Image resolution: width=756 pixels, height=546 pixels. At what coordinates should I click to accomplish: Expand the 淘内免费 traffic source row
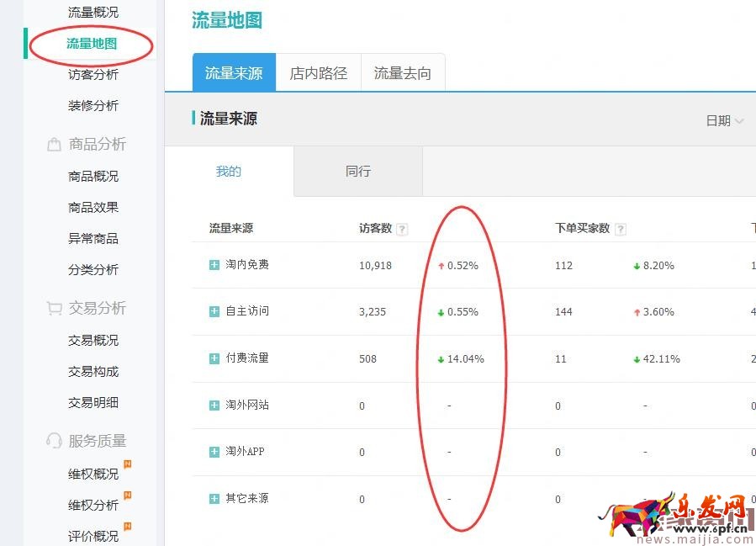click(214, 264)
